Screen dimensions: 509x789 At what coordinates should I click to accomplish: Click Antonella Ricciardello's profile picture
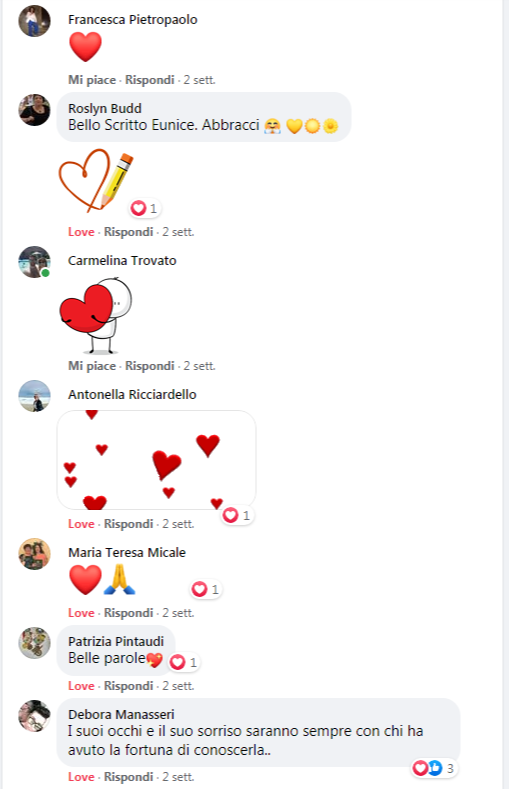[34, 396]
